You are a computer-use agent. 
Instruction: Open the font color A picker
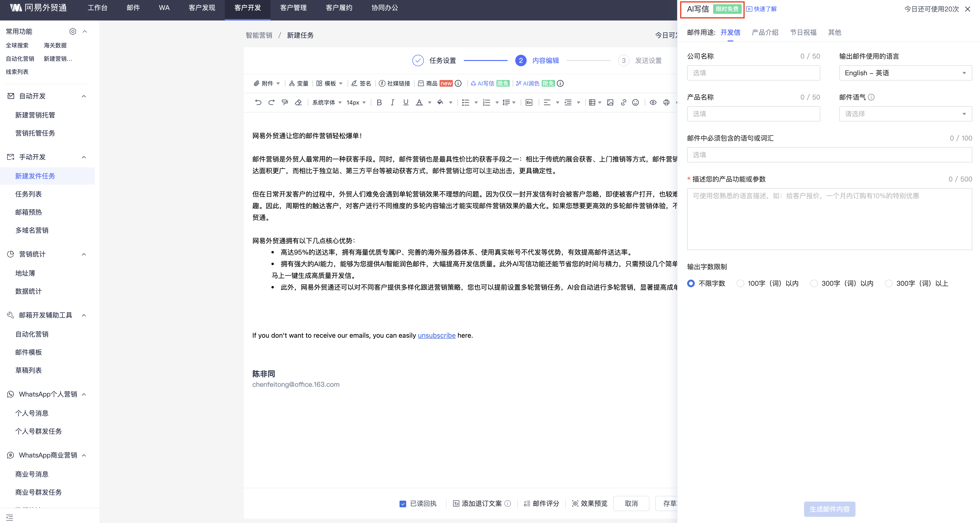coord(419,102)
